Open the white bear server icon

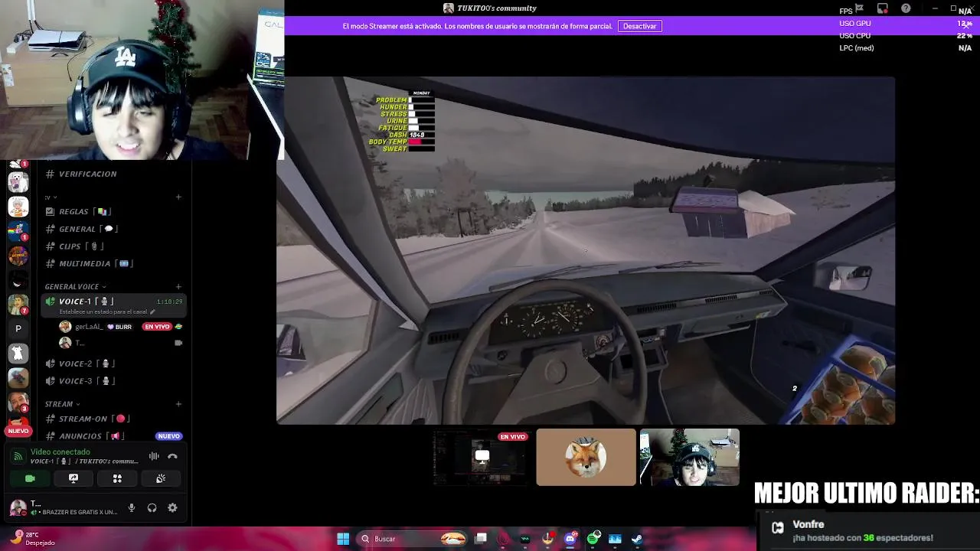(18, 182)
